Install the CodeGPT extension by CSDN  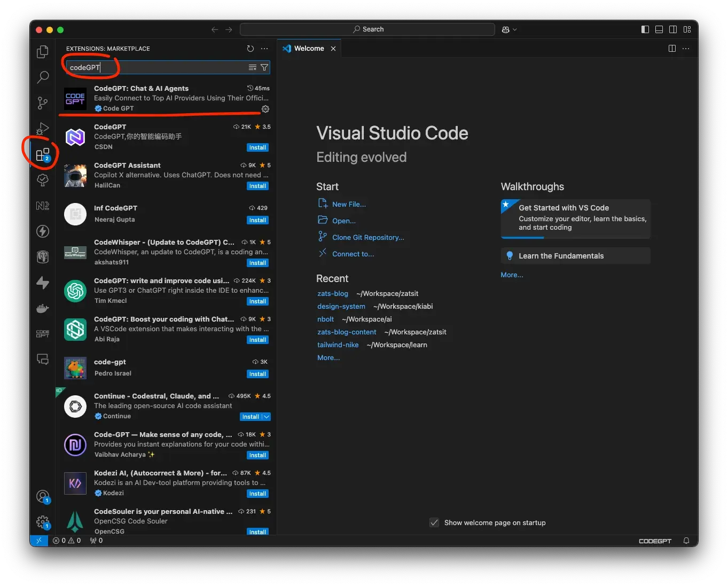[x=257, y=147]
